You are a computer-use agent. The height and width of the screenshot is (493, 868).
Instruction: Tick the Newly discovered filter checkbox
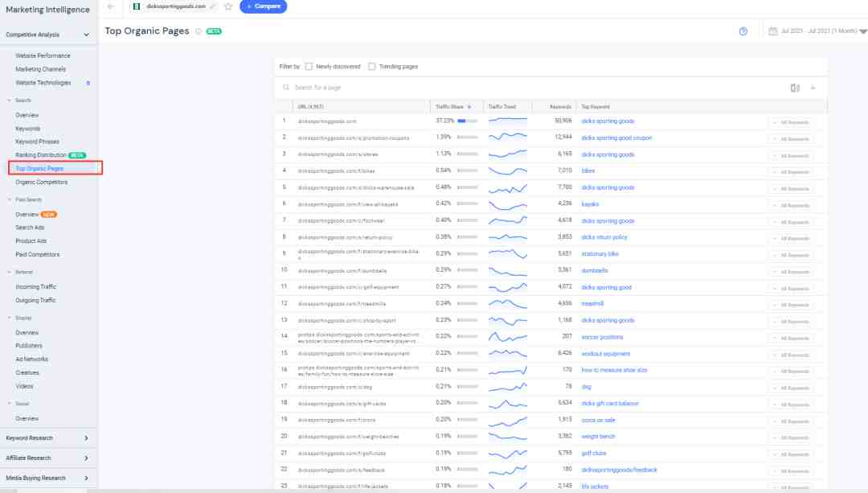[x=309, y=67]
